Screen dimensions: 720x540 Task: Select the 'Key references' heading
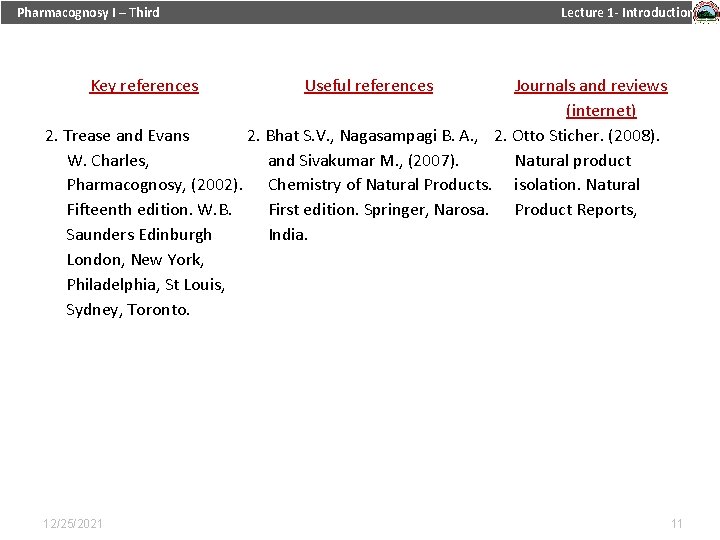144,86
